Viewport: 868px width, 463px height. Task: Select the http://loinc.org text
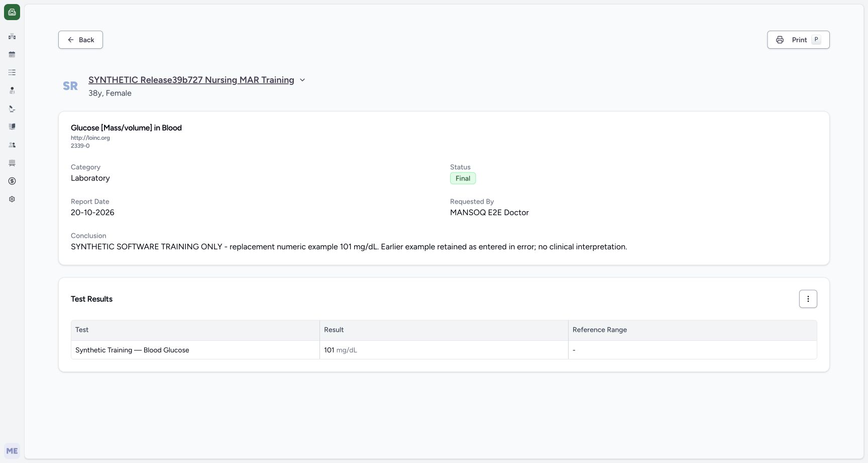click(x=90, y=138)
